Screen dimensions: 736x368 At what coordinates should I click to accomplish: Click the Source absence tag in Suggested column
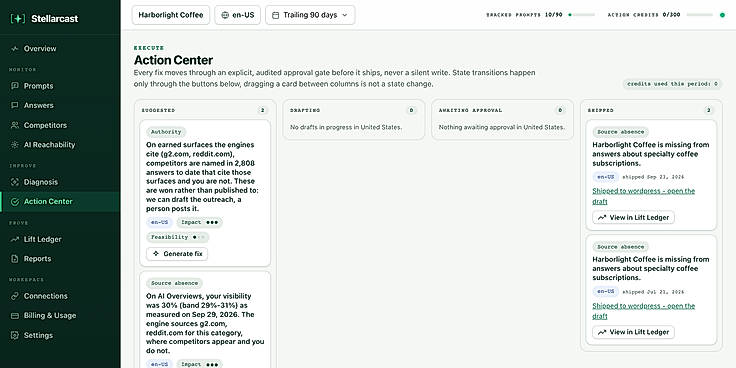click(x=174, y=284)
